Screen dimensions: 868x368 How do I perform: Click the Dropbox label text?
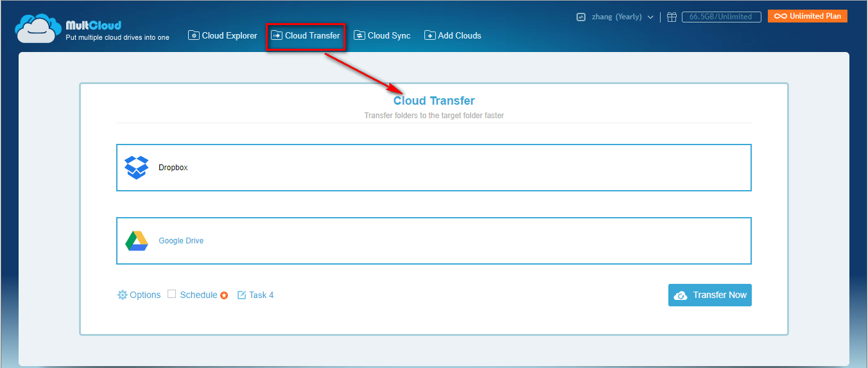173,168
